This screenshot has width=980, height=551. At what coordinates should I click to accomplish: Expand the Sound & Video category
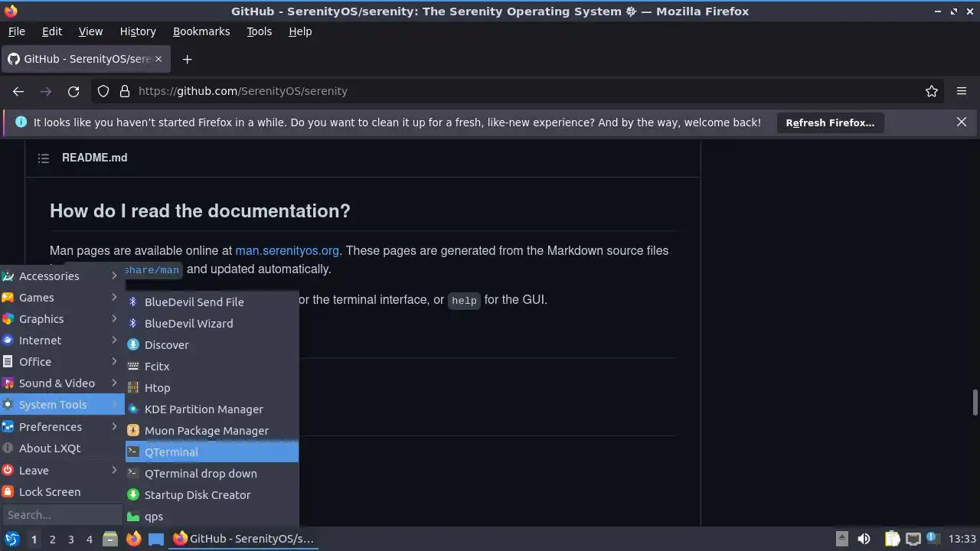(x=62, y=383)
